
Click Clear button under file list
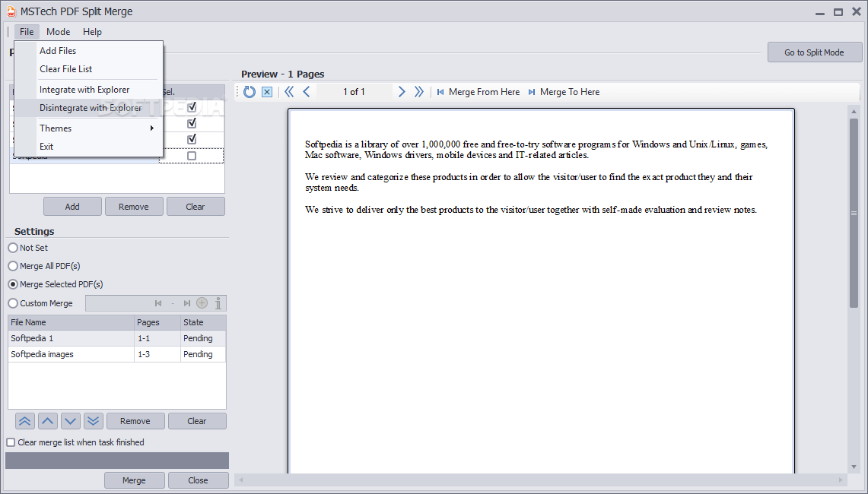click(x=196, y=207)
